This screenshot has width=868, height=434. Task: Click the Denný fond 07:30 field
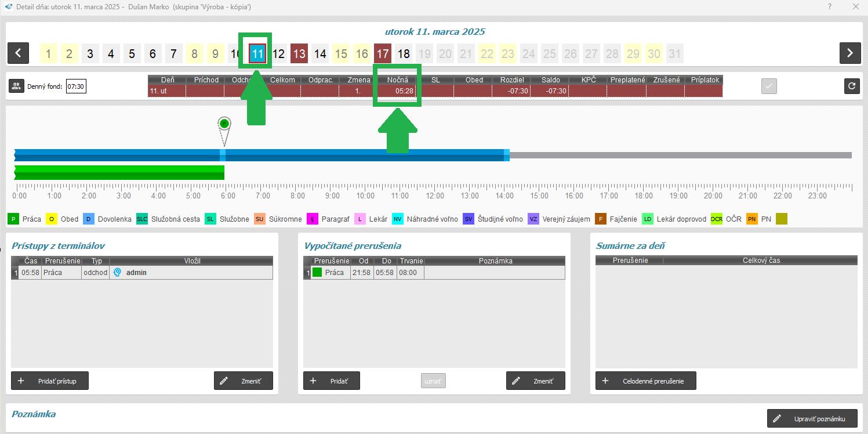pos(76,87)
